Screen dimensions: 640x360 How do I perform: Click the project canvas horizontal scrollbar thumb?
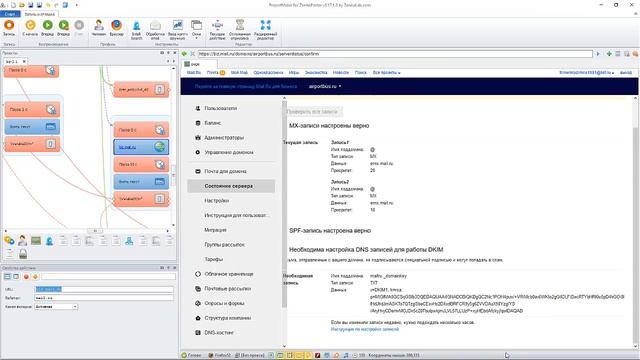click(95, 231)
